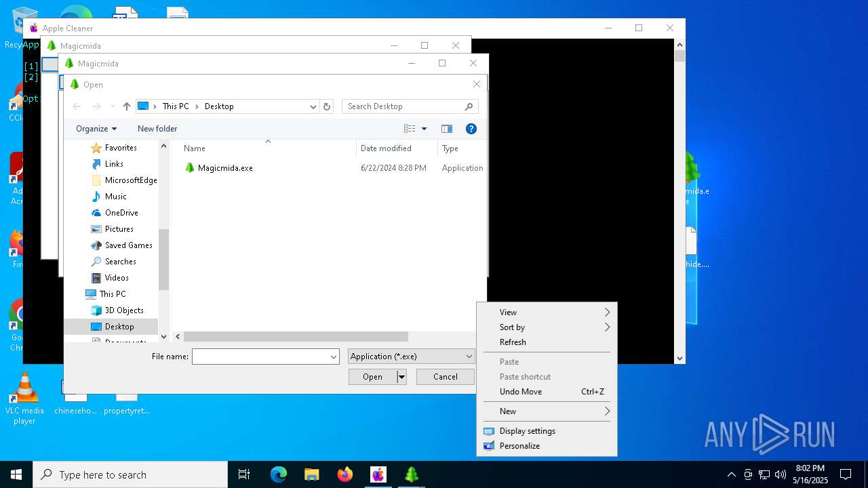Image resolution: width=868 pixels, height=488 pixels.
Task: Open view options dropdown arrow
Action: [425, 129]
